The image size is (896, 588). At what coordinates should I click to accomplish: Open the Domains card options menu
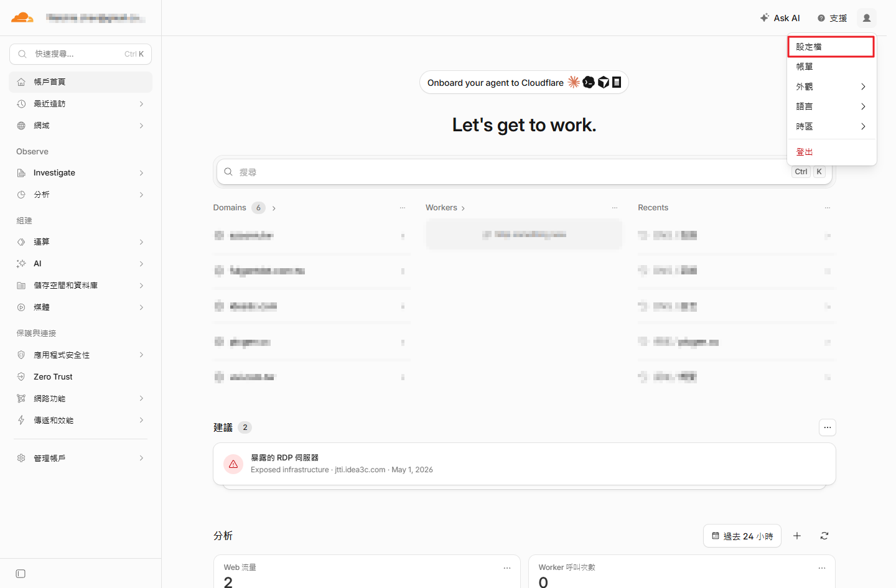click(403, 208)
